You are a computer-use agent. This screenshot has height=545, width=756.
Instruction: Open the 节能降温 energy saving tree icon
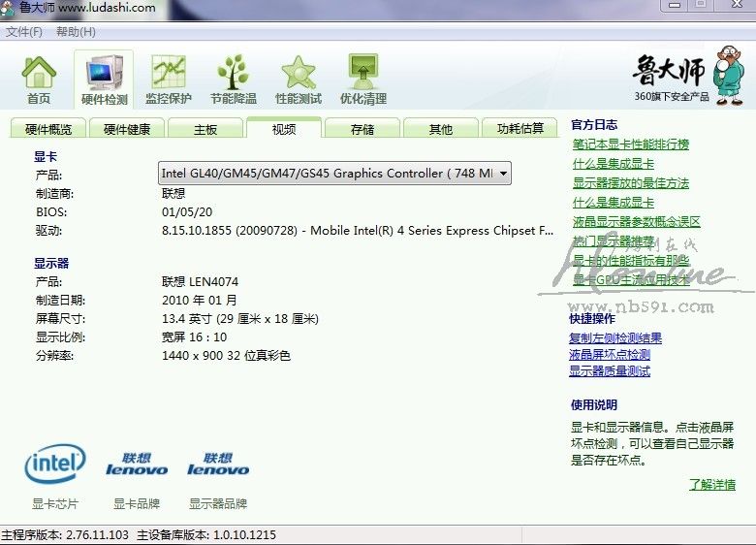234,80
